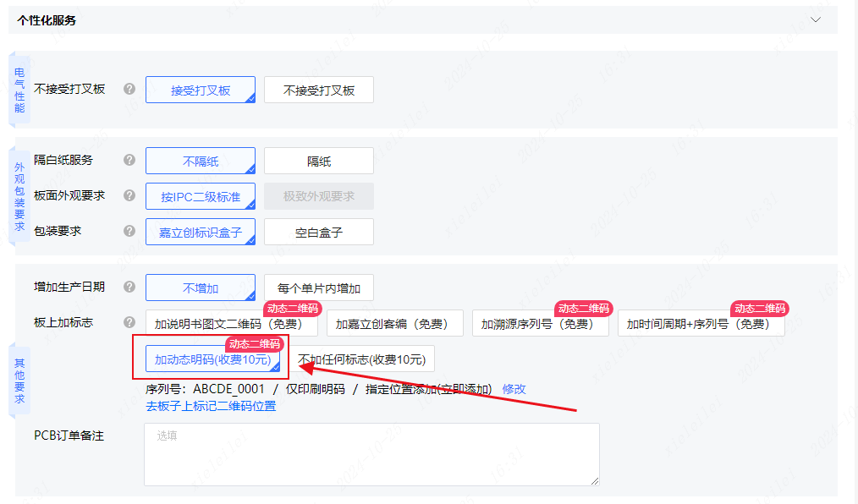
Task: Click the 修改 link after serial number
Action: point(514,389)
